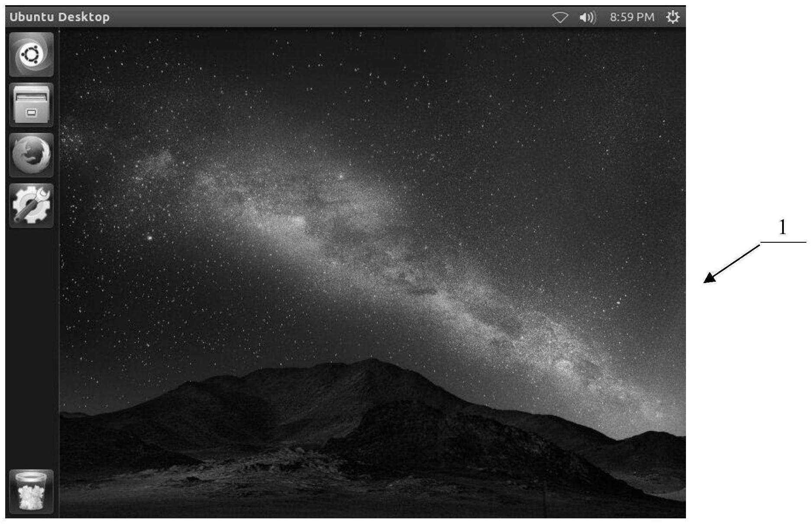The height and width of the screenshot is (524, 812).
Task: Click the Wi-Fi network indicator
Action: click(x=560, y=17)
